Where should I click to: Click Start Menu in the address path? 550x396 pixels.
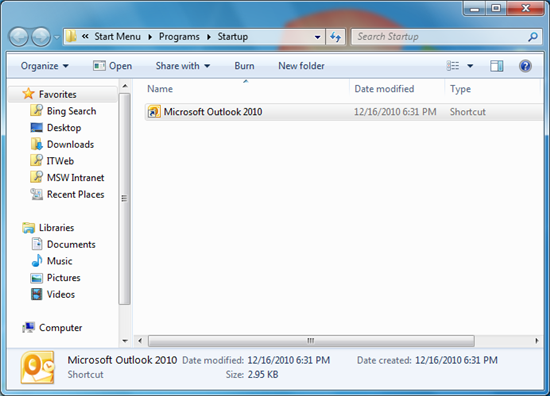coord(117,36)
